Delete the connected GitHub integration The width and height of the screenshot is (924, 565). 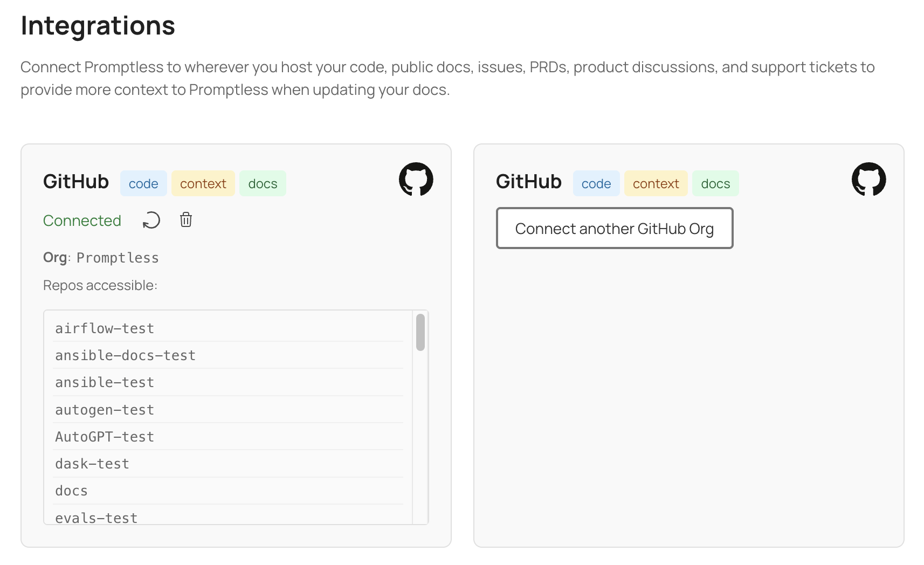point(185,219)
